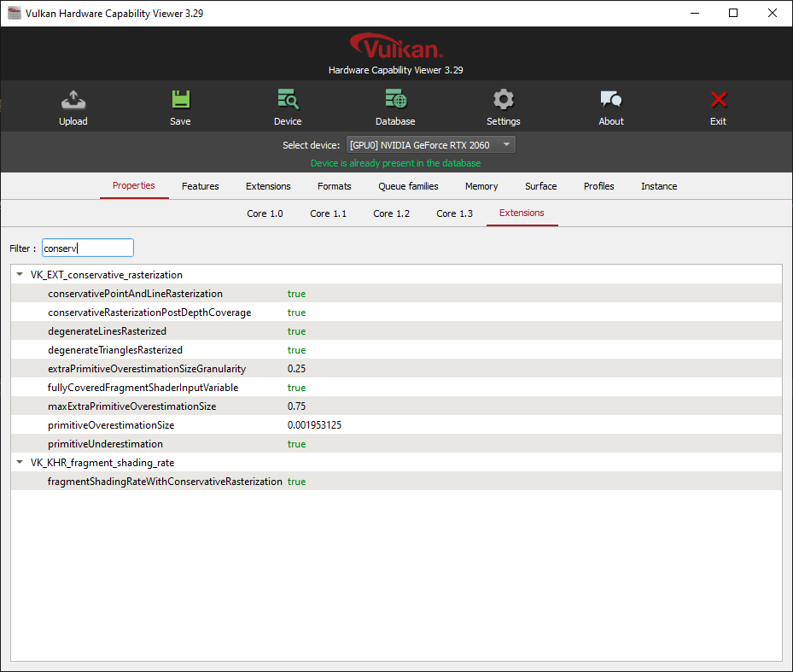Open the Profiles tab
The image size is (793, 672).
coord(598,186)
